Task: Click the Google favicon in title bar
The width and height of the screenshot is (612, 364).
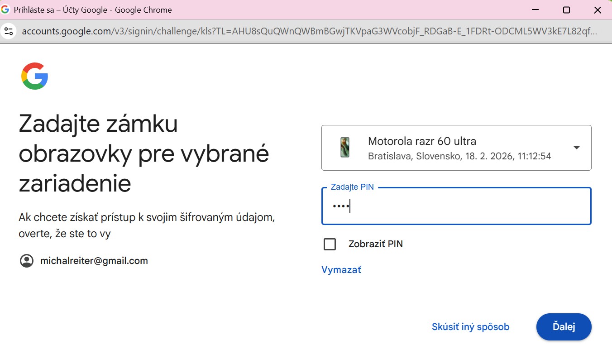Action: tap(5, 10)
